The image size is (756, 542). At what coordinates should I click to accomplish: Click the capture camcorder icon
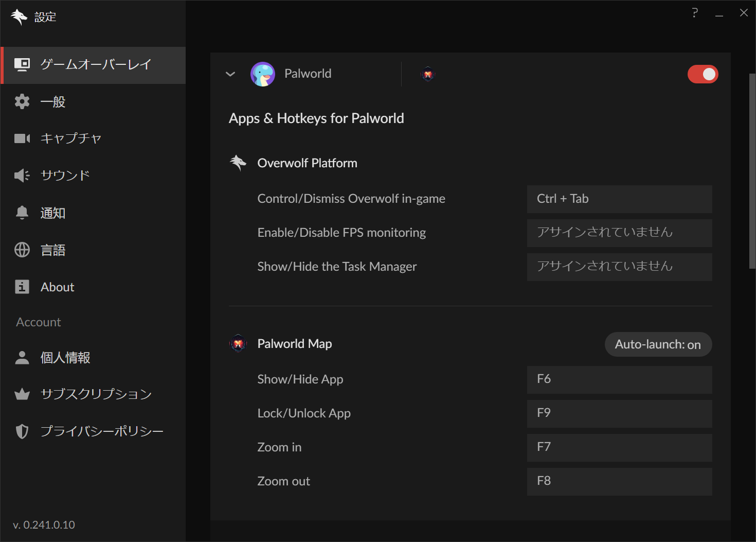click(22, 138)
